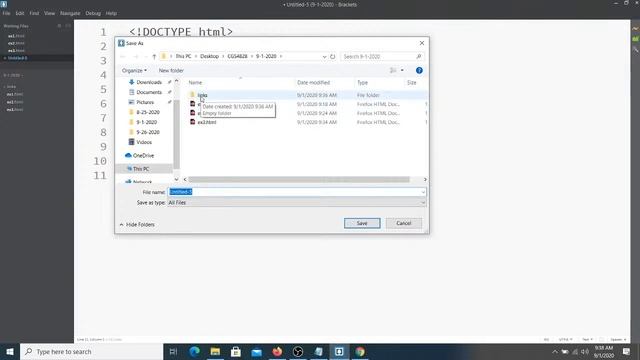Screen dimensions: 640x360
Task: Expand the 9-1-2020 project dropdown in sidebar
Action: point(13,75)
